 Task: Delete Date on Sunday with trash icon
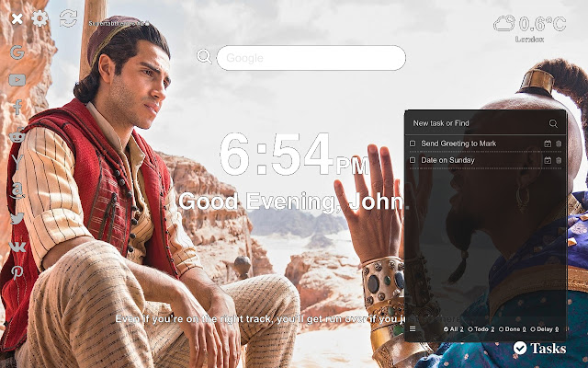[x=559, y=160]
